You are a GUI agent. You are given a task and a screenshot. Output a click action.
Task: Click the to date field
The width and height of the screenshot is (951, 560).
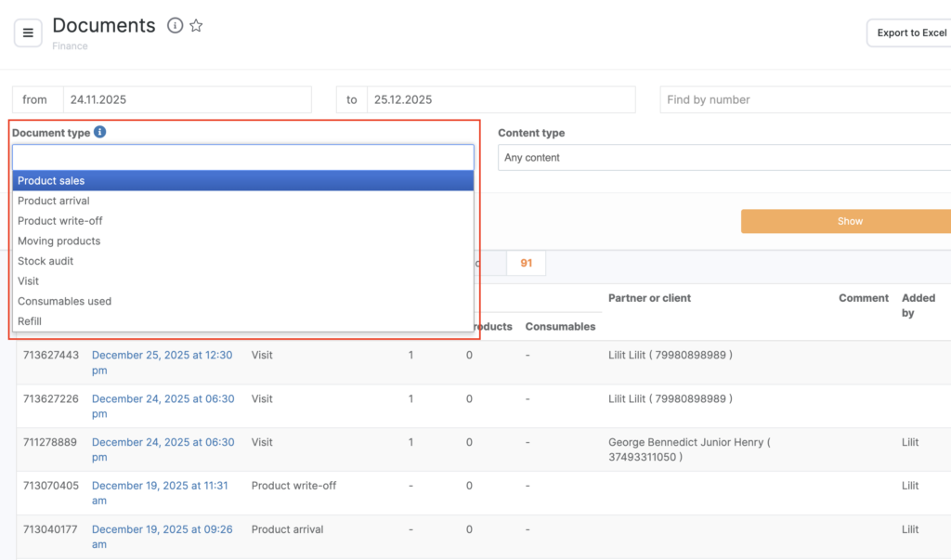point(500,99)
